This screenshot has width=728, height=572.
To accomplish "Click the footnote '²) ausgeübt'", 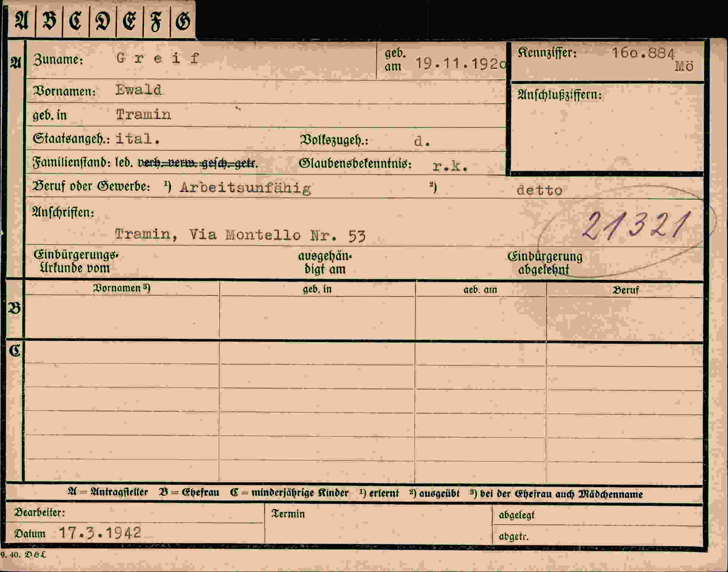I will pos(434,494).
